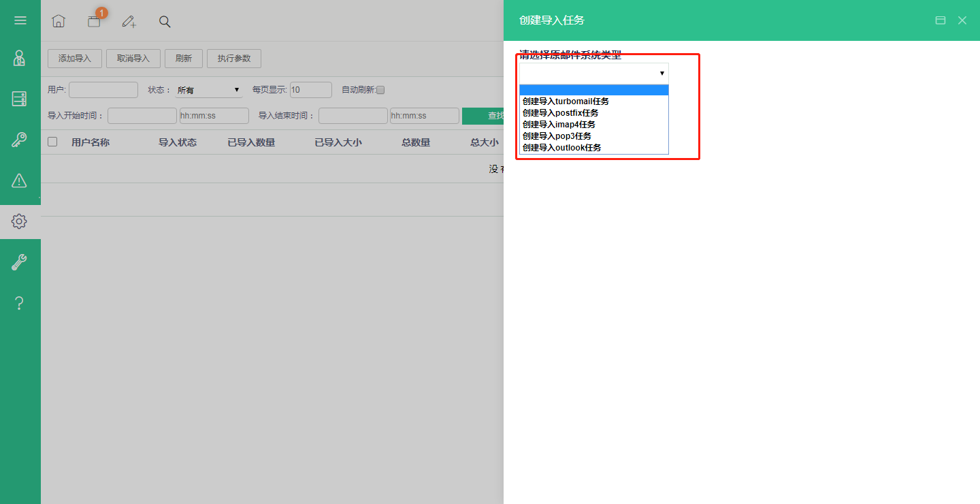This screenshot has height=504, width=980.
Task: Collapse the mail system type dropdown arrow
Action: [x=661, y=73]
